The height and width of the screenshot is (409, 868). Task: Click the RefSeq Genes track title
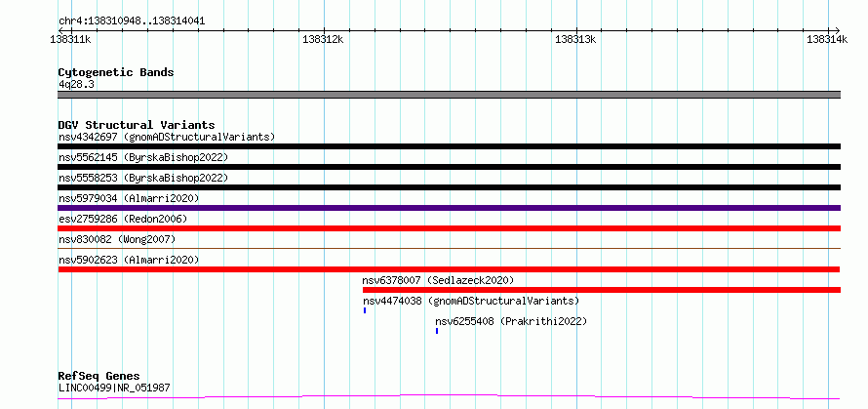(x=99, y=377)
